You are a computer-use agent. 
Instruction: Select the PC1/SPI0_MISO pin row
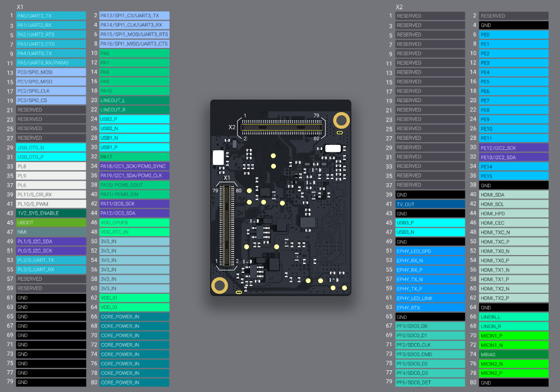[51, 82]
